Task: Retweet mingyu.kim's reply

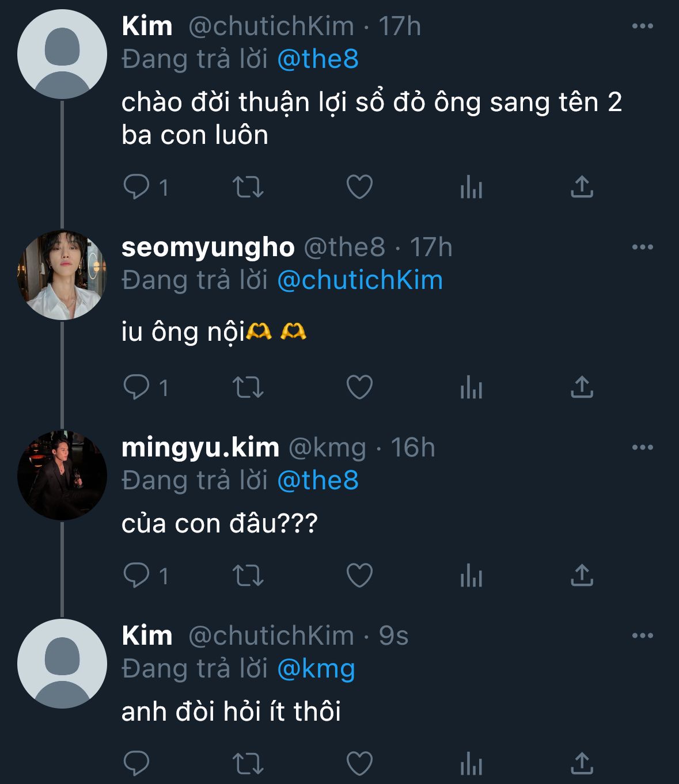Action: tap(248, 575)
